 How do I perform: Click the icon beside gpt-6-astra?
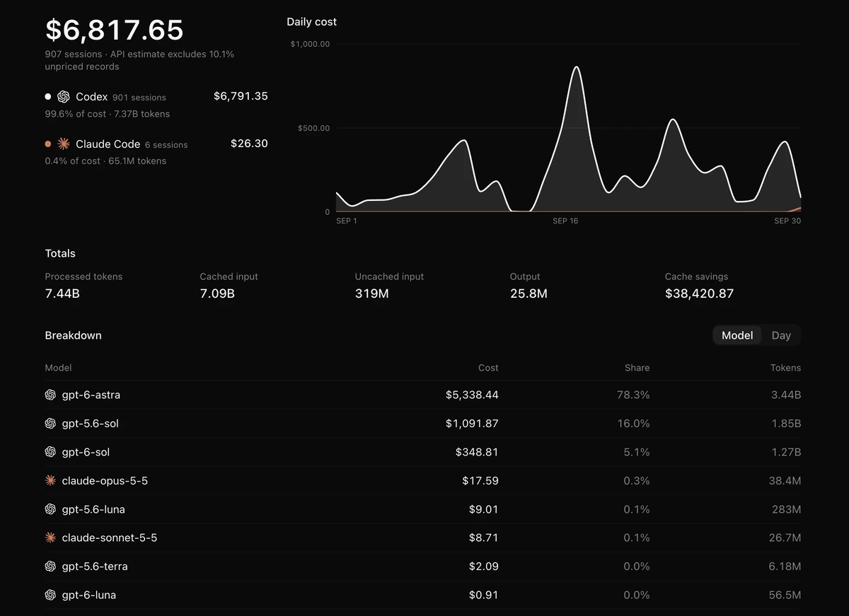[50, 395]
